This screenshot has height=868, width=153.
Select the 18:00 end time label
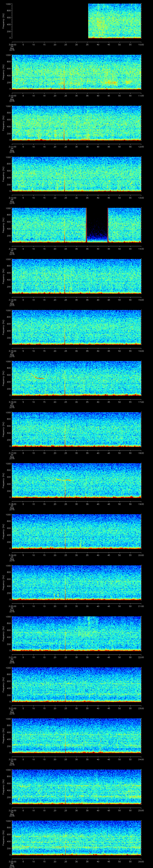pos(141,453)
